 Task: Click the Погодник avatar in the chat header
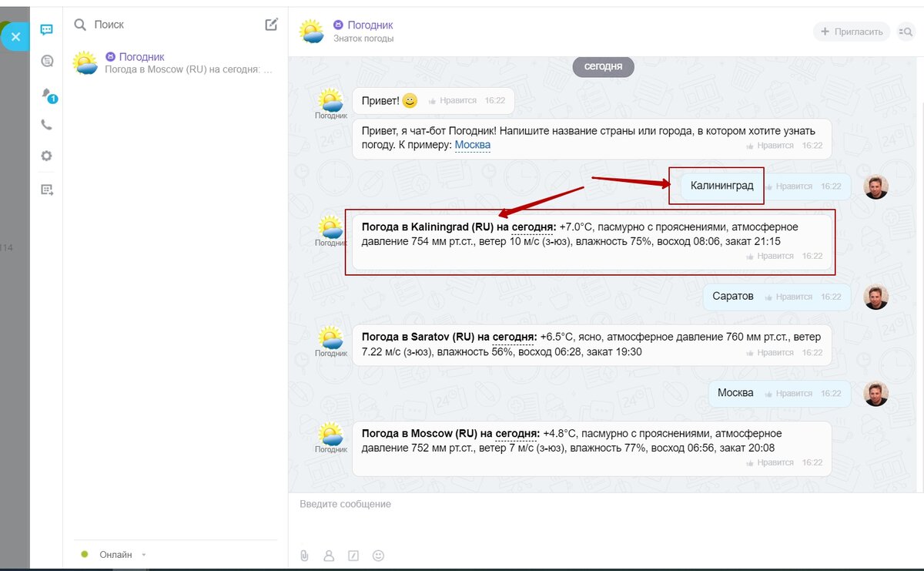[312, 32]
